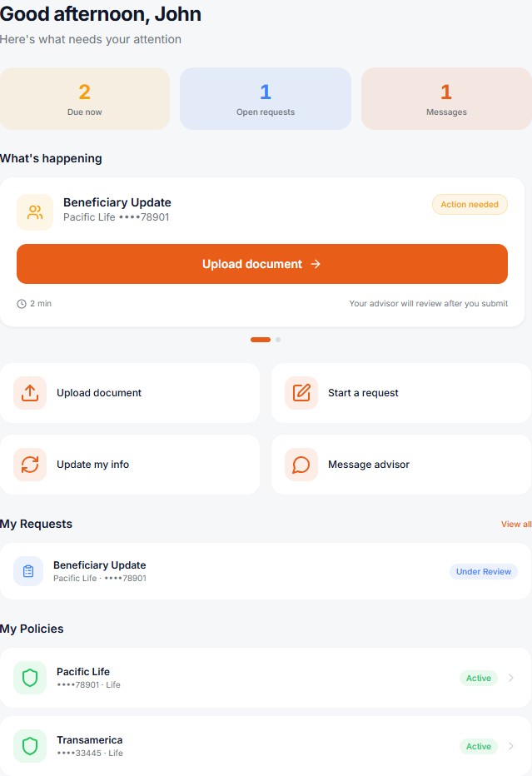Click the clipboard icon in My Requests

pos(28,571)
